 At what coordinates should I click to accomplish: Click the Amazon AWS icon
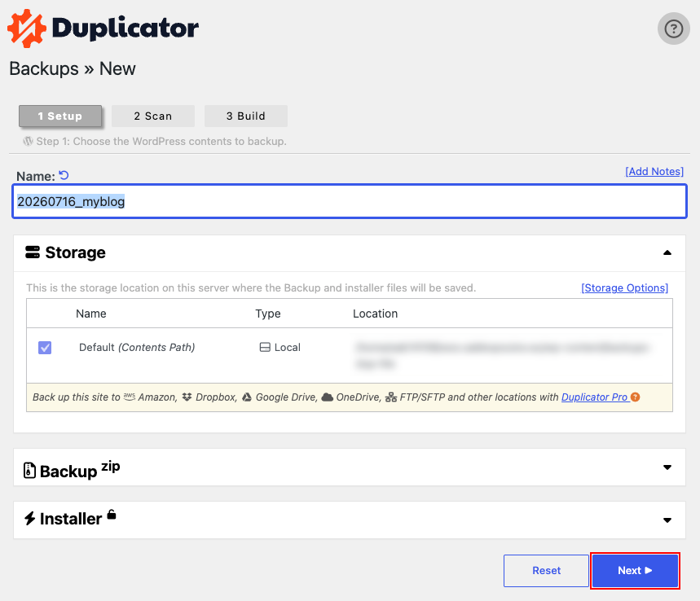pyautogui.click(x=130, y=397)
